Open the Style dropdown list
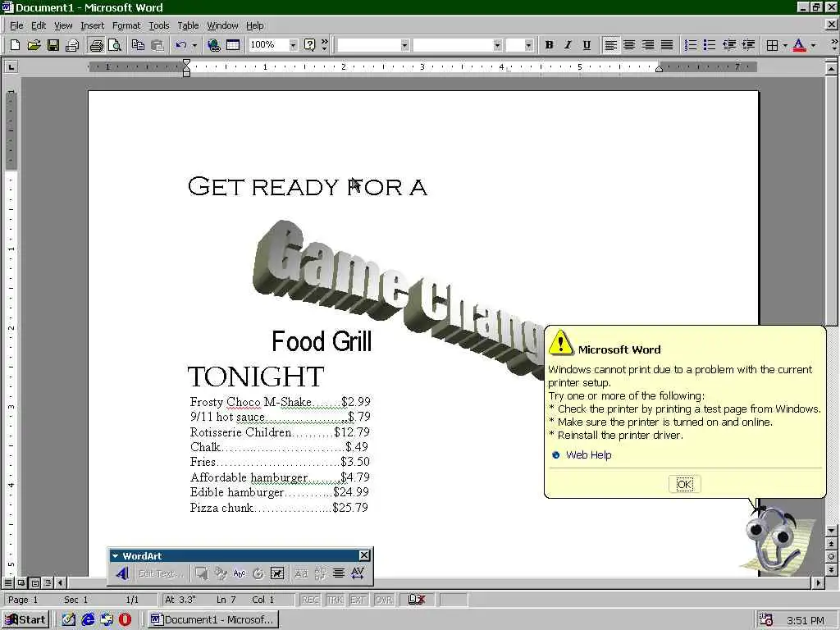The width and height of the screenshot is (840, 630). coord(404,45)
